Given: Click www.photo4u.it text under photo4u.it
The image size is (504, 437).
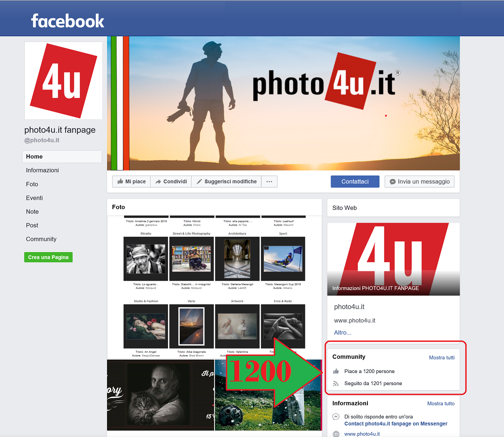Looking at the screenshot, I should 354,320.
